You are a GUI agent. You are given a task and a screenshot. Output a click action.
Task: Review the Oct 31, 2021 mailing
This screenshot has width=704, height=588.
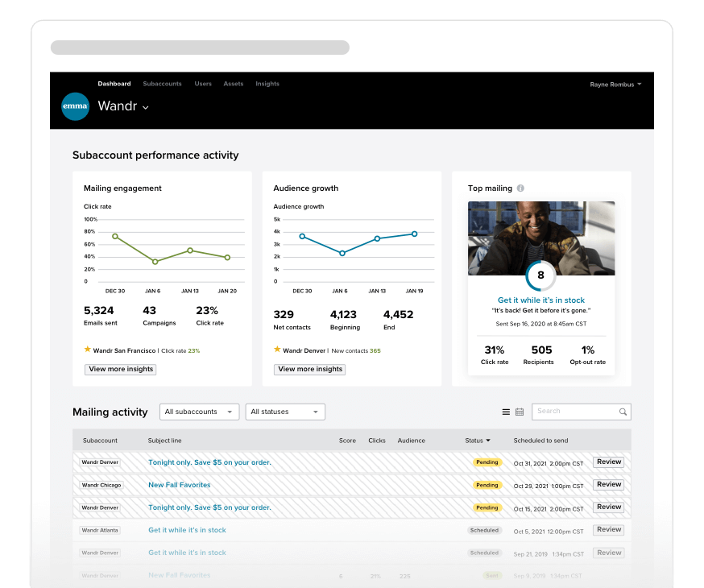click(608, 462)
